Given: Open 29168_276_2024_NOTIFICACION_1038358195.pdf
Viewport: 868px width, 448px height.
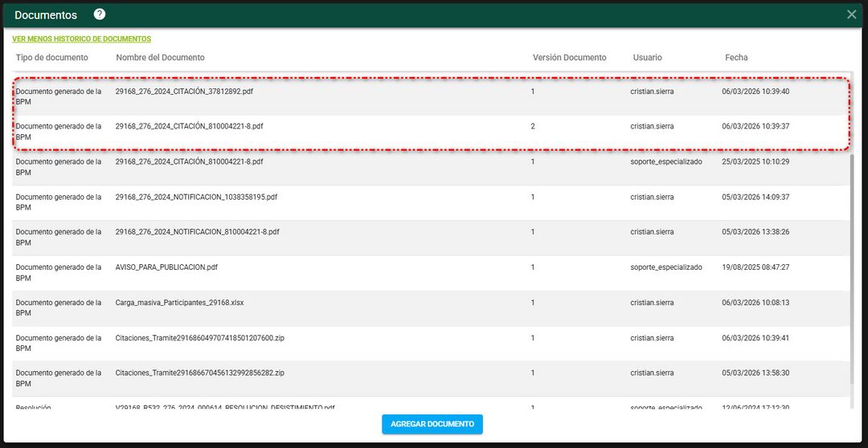Looking at the screenshot, I should [196, 198].
